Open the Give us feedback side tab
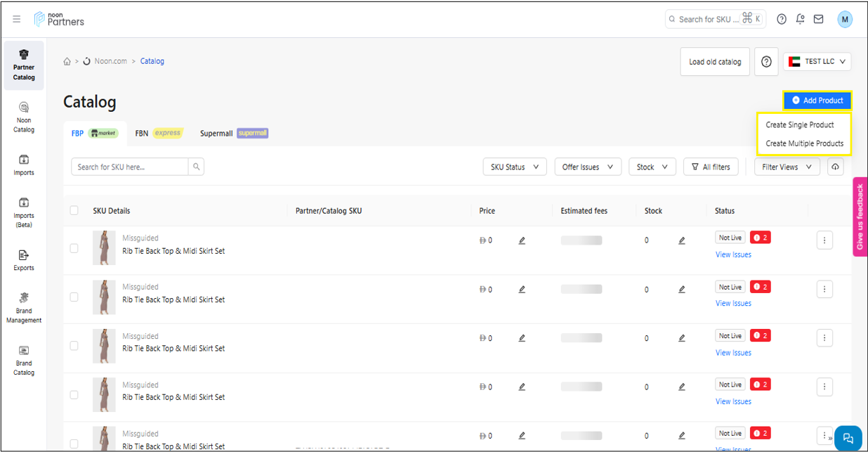 (x=860, y=217)
